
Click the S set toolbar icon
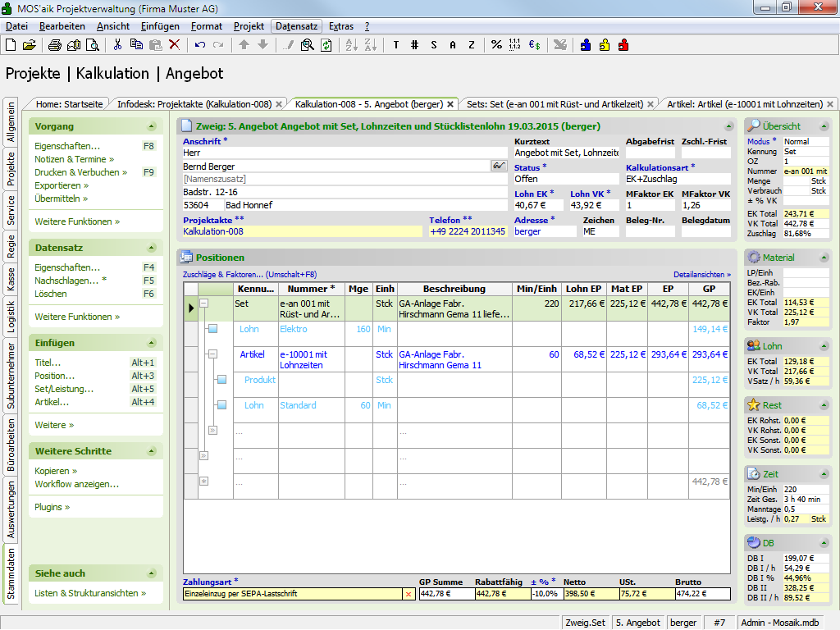434,45
